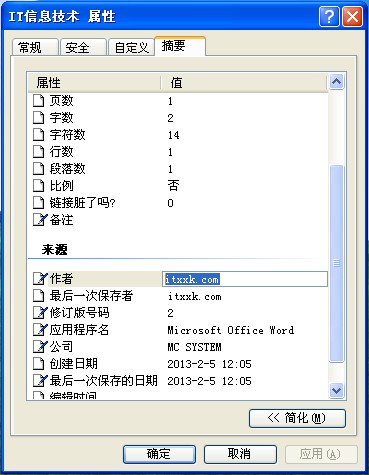Select the 最后一次保存的日期 label
Viewport: 369px width, 475px height.
[x=103, y=381]
